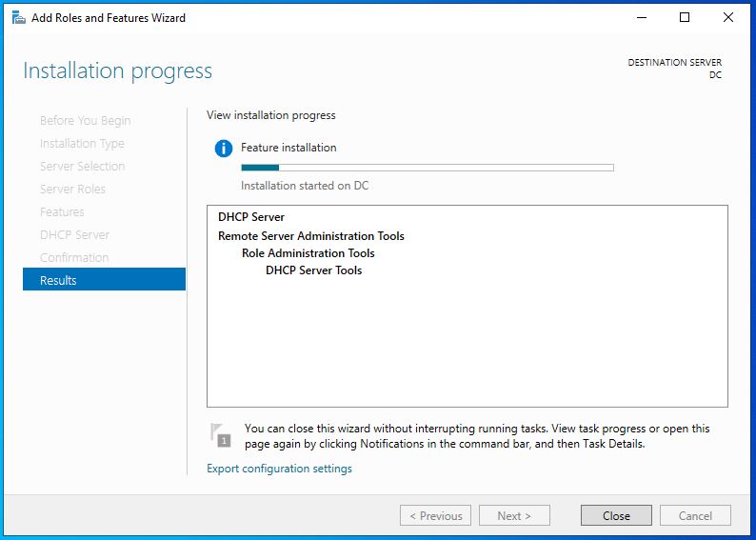Click the Destination Server DC label
Screen dimensions: 756x540
tap(674, 69)
